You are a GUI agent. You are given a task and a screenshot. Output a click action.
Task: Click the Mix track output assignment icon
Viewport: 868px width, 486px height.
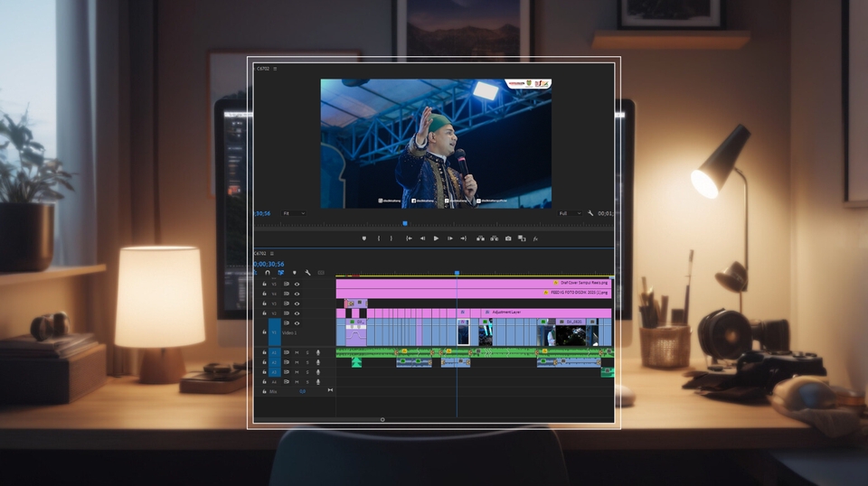pyautogui.click(x=331, y=390)
